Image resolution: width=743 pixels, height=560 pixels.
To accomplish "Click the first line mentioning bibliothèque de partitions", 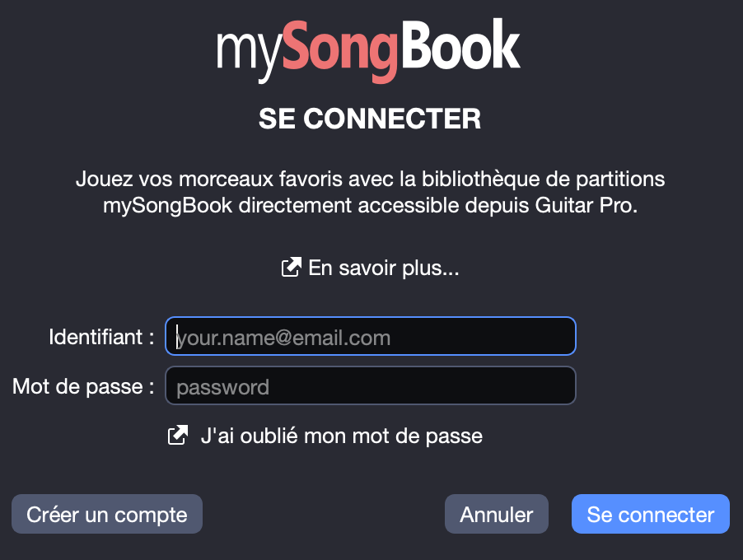I will (370, 179).
